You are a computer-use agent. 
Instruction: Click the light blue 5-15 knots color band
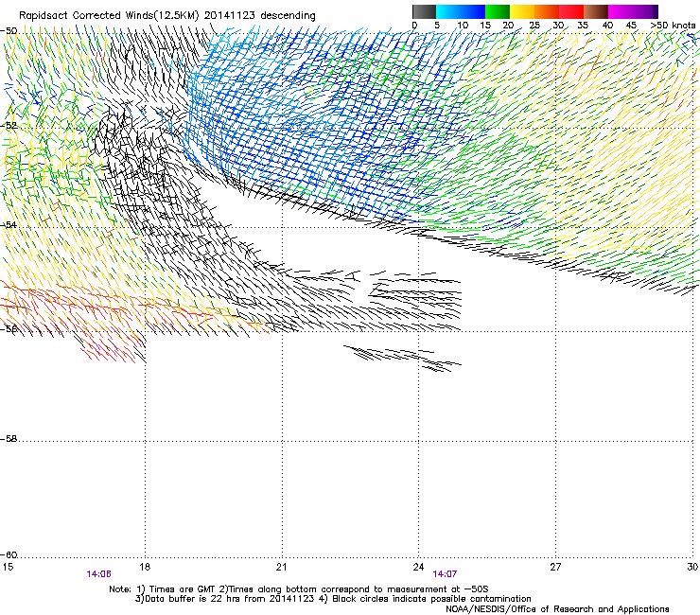pyautogui.click(x=461, y=11)
